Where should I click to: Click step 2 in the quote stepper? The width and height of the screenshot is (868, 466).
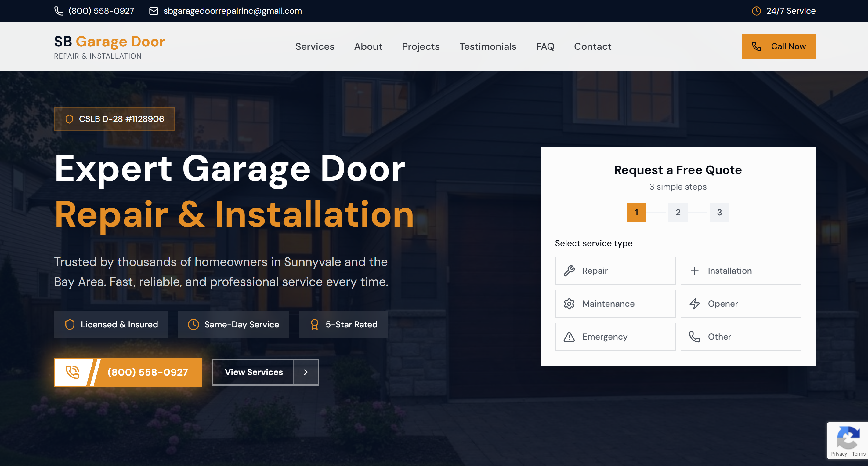point(678,213)
